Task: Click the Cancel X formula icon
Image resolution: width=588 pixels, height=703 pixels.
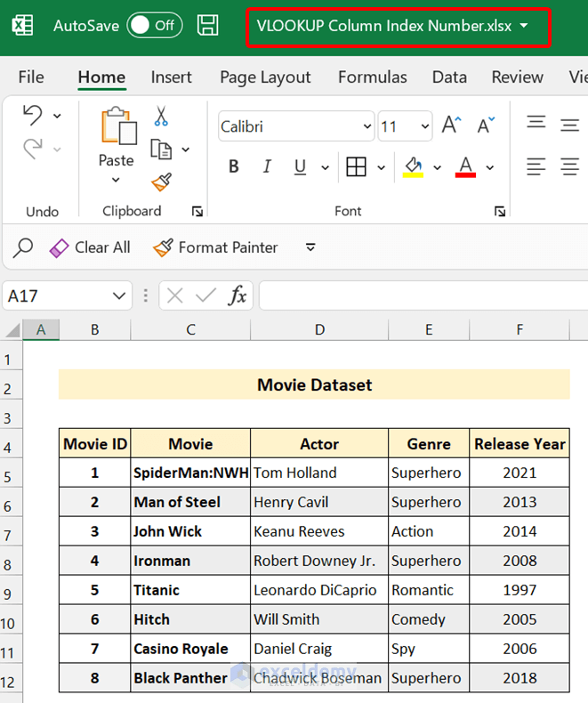Action: click(174, 296)
